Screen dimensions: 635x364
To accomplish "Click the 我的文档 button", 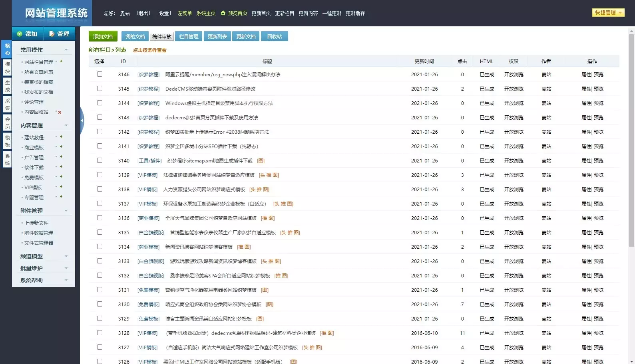I will point(135,36).
